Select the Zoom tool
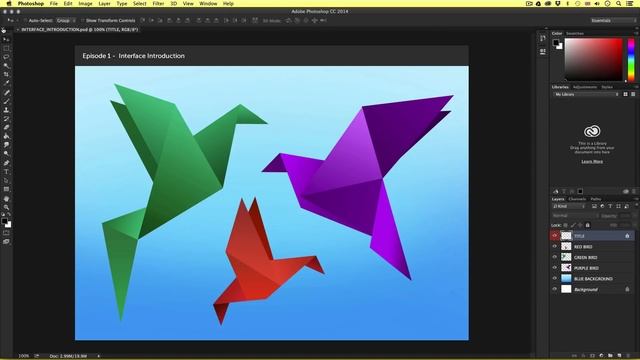 tap(6, 207)
